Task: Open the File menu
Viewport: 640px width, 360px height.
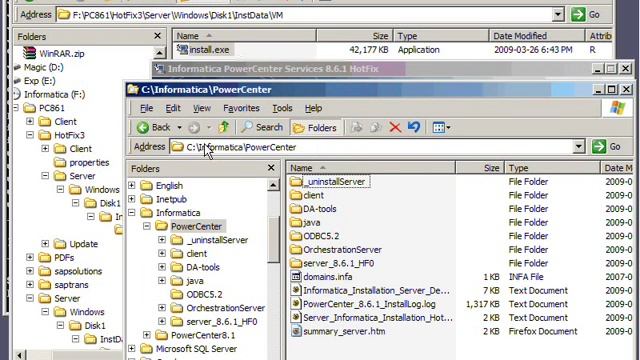Action: (x=146, y=108)
